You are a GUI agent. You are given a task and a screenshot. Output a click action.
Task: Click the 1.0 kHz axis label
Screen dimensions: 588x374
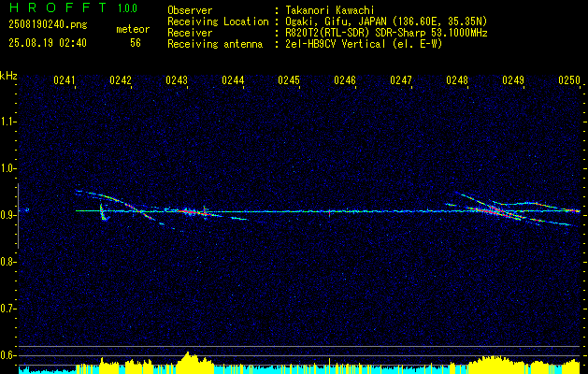[7, 169]
